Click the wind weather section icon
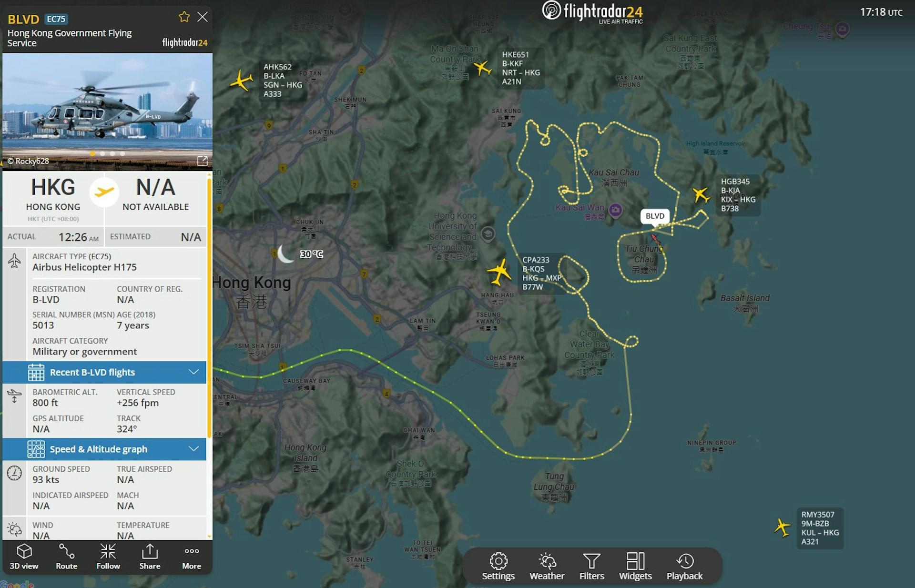Viewport: 915px width, 588px height. click(x=14, y=529)
